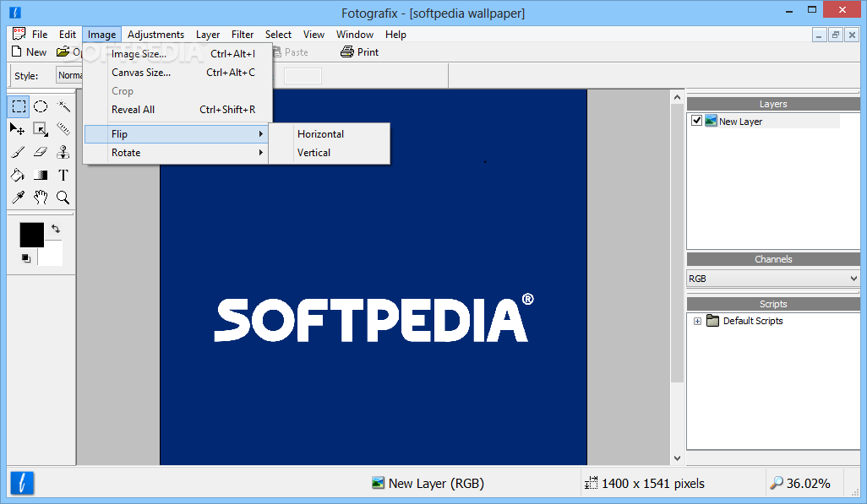
Task: Select the Hand pan tool
Action: click(41, 198)
